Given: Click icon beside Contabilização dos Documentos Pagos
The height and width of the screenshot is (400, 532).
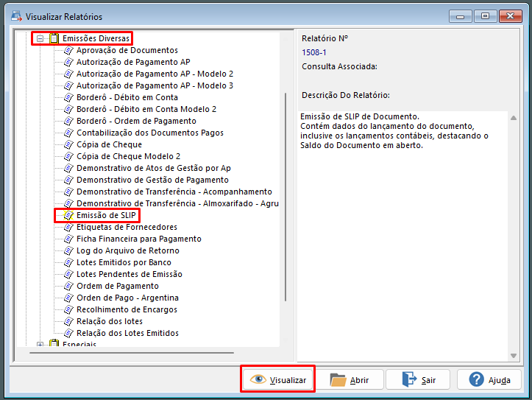Looking at the screenshot, I should click(x=69, y=133).
